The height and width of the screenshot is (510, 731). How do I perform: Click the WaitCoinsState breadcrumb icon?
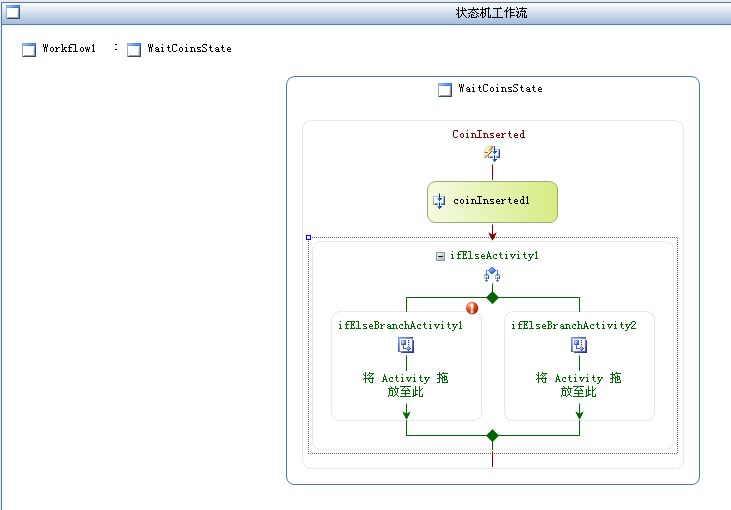coord(134,49)
